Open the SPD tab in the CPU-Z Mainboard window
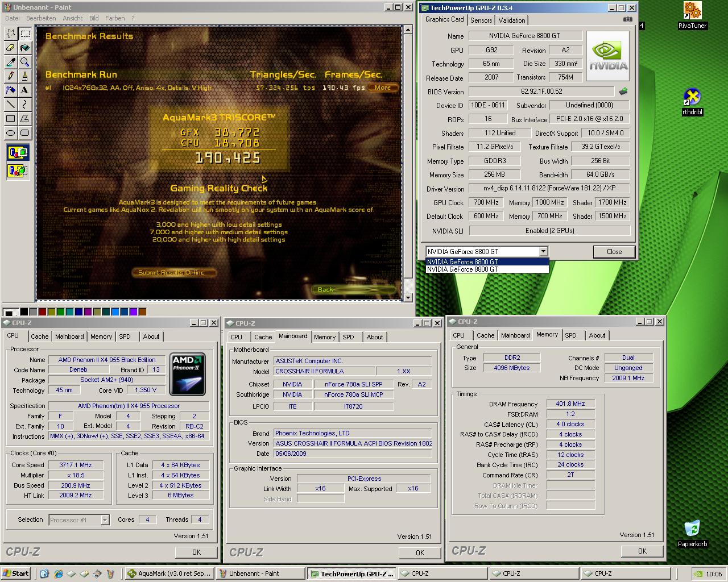 [x=349, y=337]
